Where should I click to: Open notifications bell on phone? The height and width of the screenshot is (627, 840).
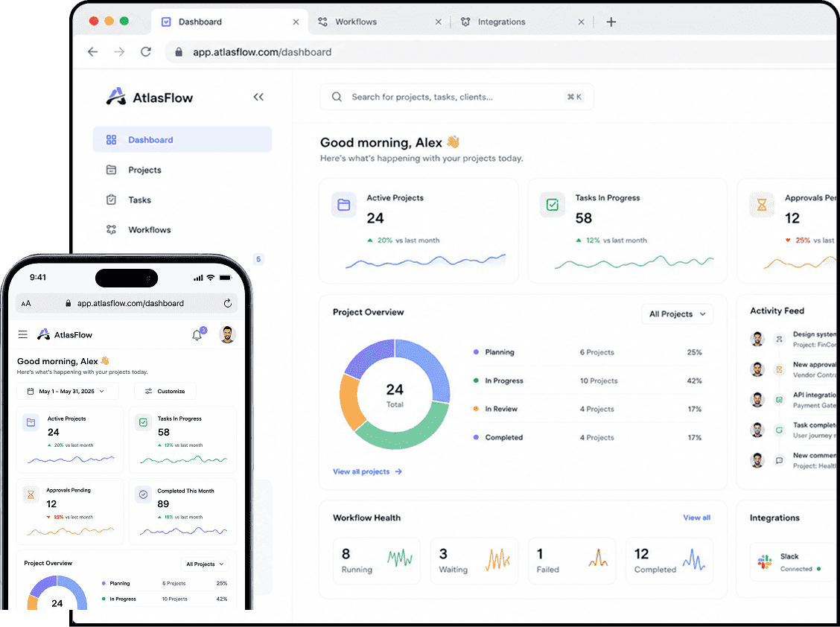(x=197, y=335)
